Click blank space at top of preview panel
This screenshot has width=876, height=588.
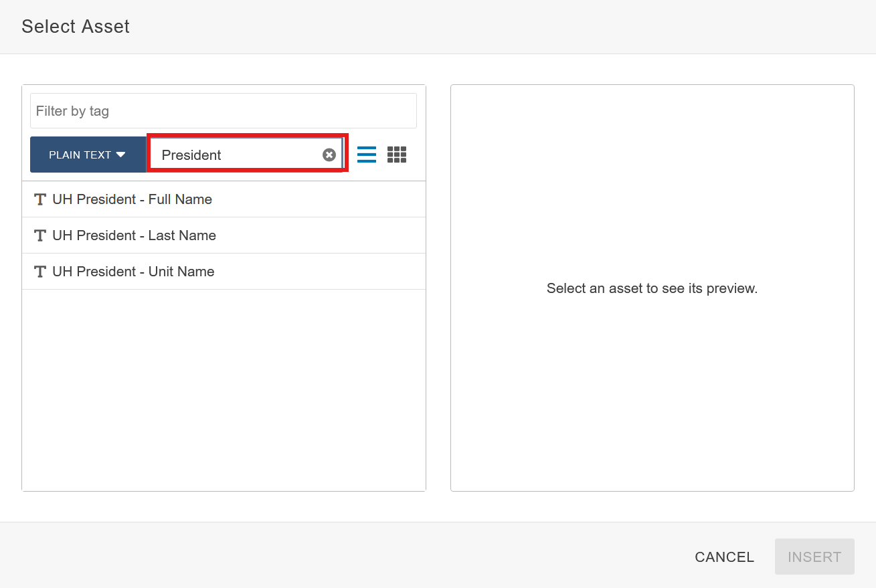652,134
